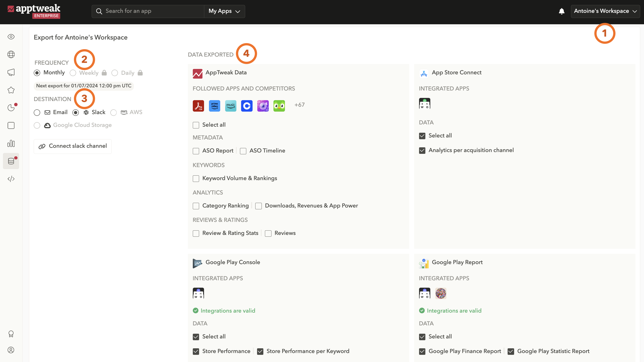Open the My Apps dropdown
The height and width of the screenshot is (362, 644).
coord(224,11)
